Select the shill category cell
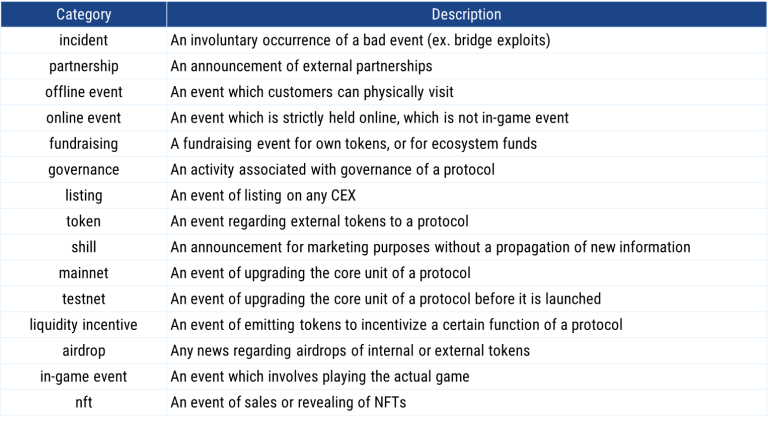The image size is (768, 421). 83,247
